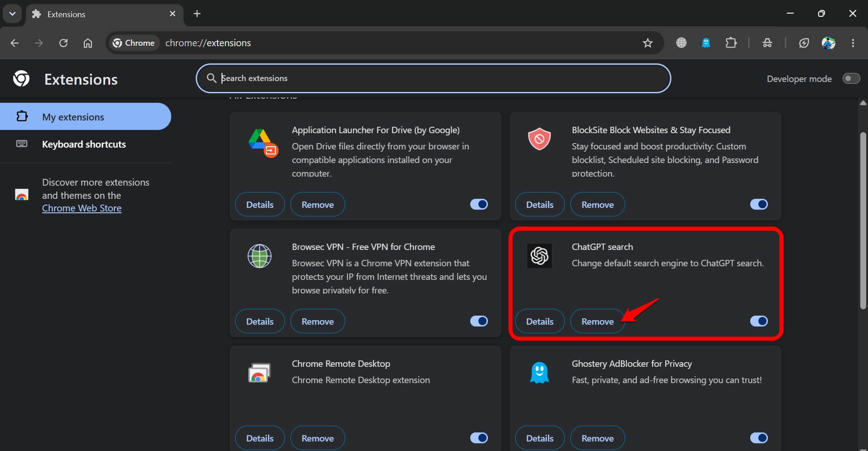This screenshot has width=868, height=451.
Task: Open Details for Ghostery AdBlocker
Action: click(540, 438)
